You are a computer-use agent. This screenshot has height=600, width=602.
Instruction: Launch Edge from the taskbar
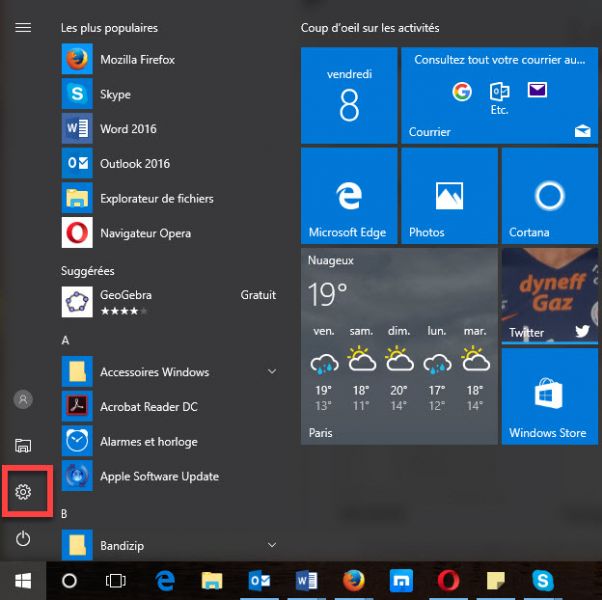(x=166, y=580)
